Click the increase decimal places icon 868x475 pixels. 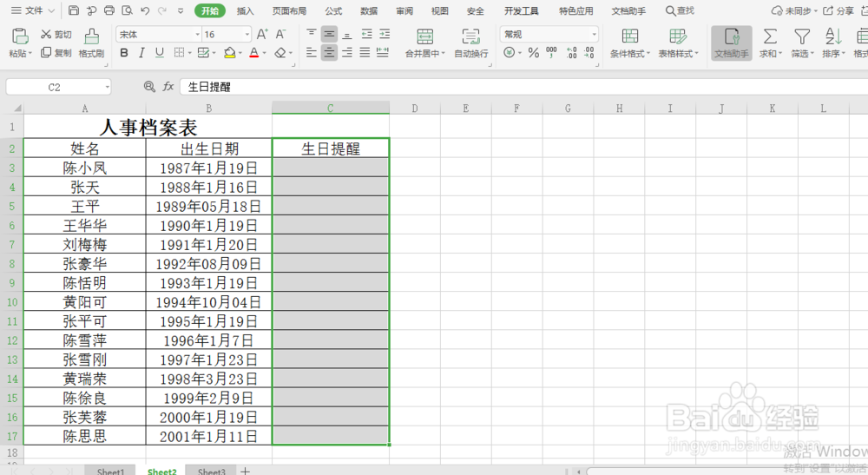click(571, 53)
